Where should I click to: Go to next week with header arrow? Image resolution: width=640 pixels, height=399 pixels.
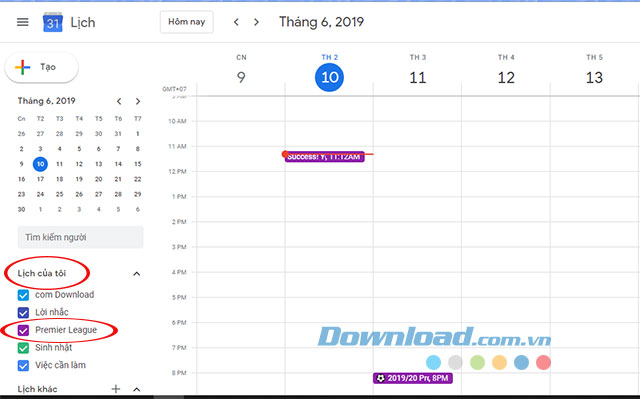(256, 22)
